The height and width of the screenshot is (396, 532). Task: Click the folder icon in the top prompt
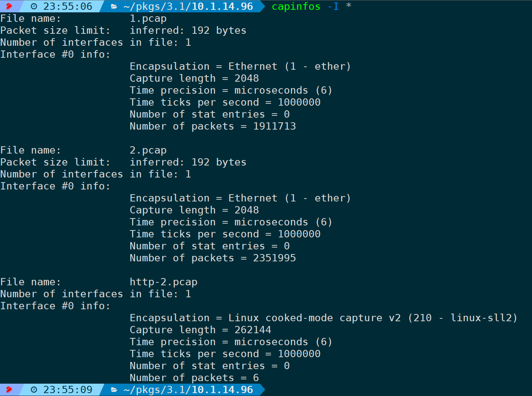tap(114, 7)
